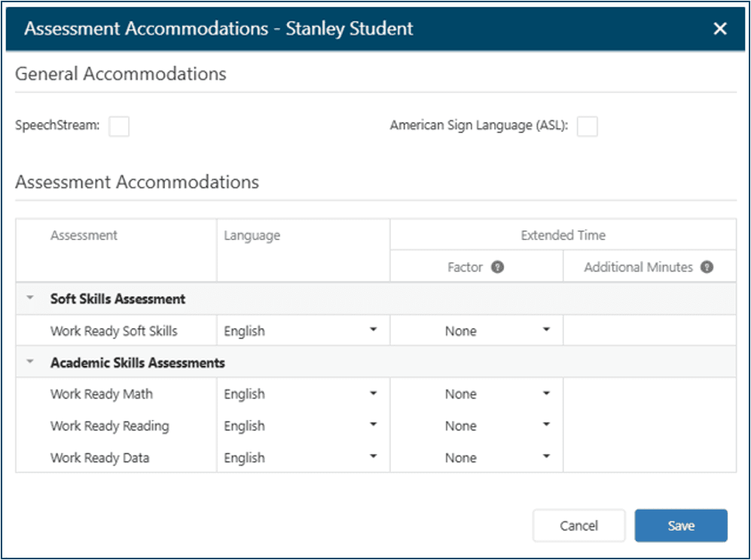Click the Extended Time column header
751x560 pixels.
(563, 235)
